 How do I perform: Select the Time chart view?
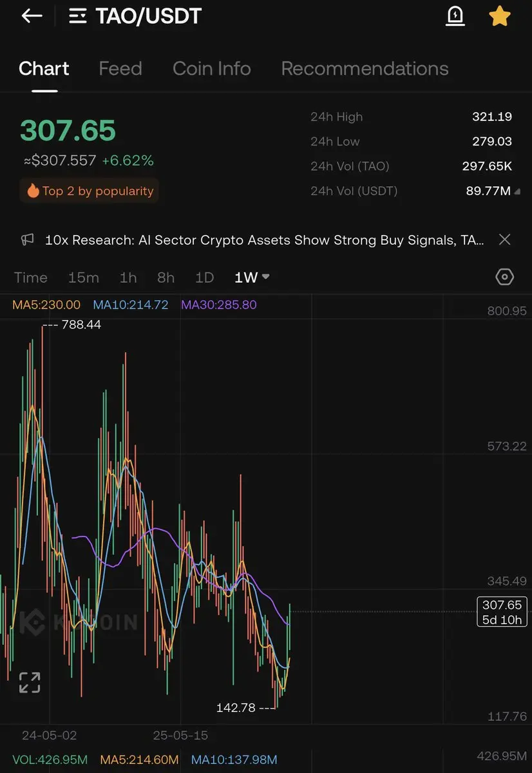pos(31,278)
